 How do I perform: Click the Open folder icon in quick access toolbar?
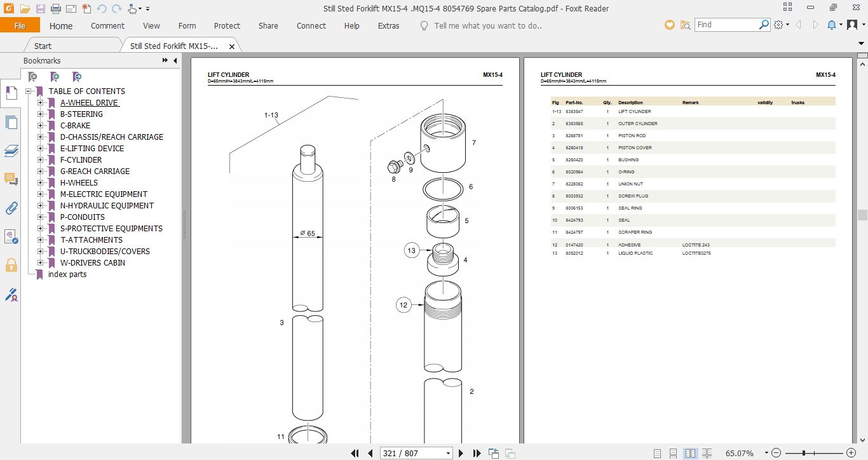25,9
